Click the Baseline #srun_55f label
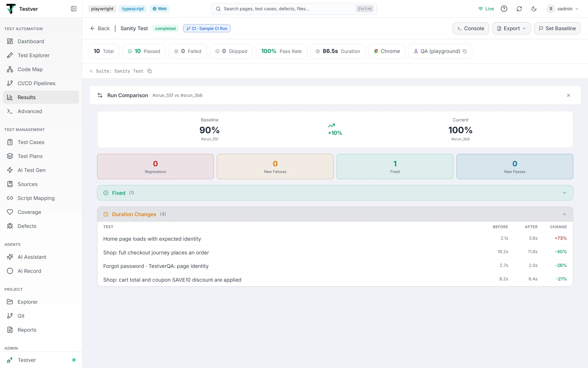The width and height of the screenshot is (588, 368). pos(210,139)
